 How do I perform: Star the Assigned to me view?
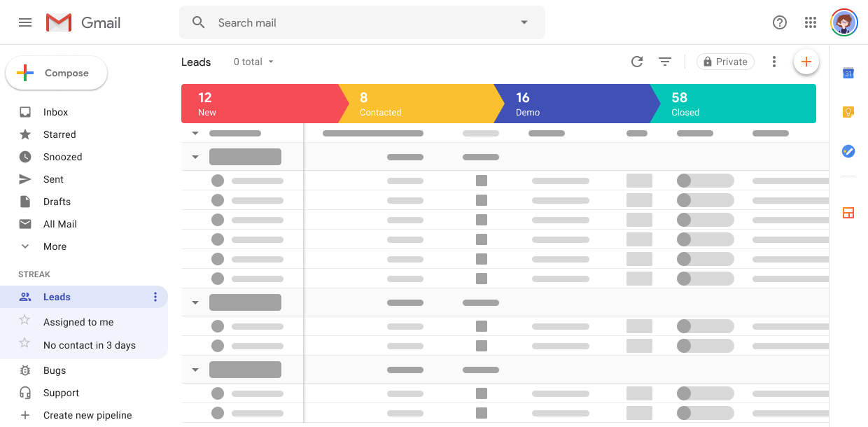pyautogui.click(x=24, y=321)
